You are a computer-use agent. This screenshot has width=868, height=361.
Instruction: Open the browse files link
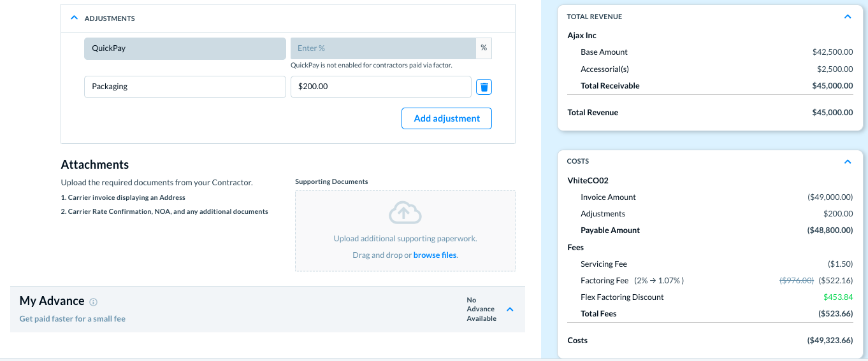click(435, 255)
